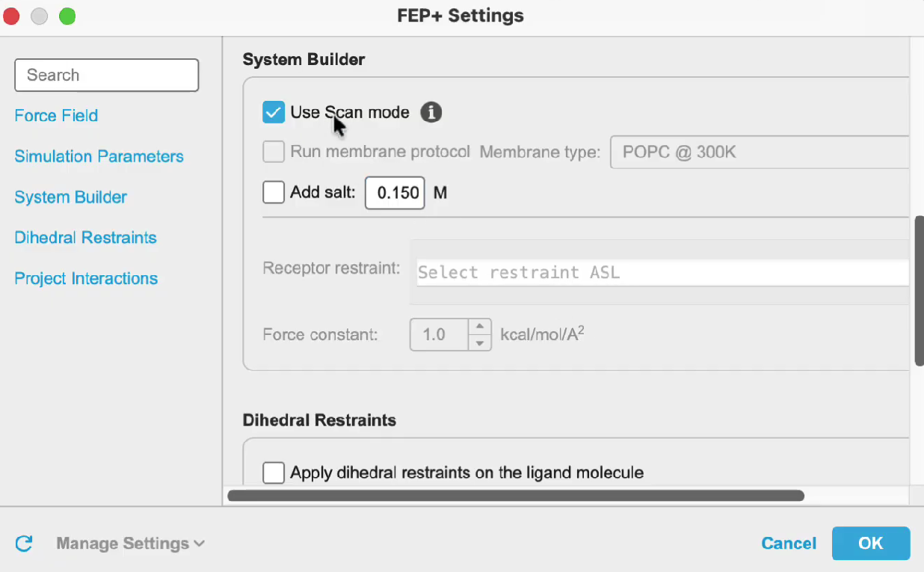The height and width of the screenshot is (572, 924).
Task: Click the reset settings refresh icon
Action: tap(24, 544)
